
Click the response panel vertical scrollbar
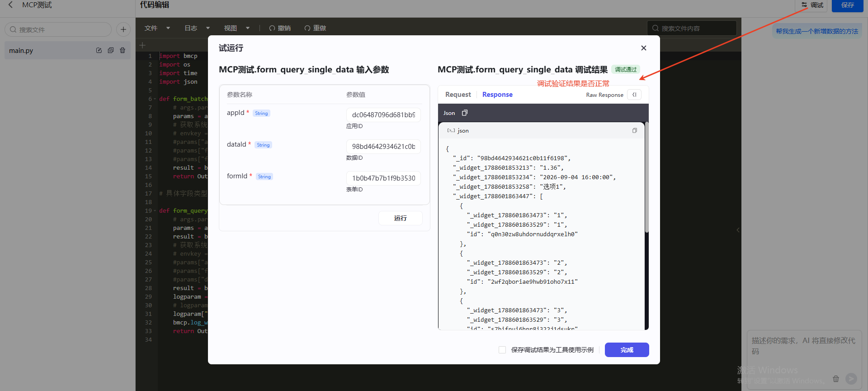tap(646, 176)
